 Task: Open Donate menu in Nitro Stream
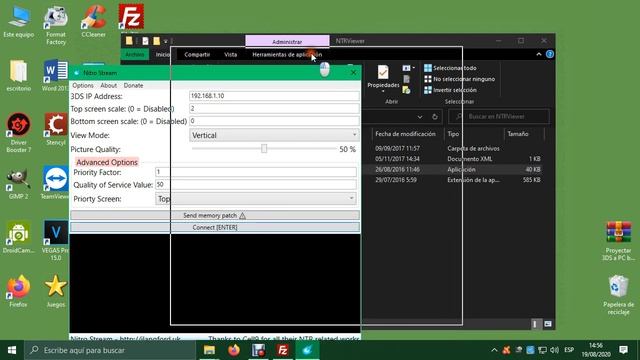[x=133, y=85]
